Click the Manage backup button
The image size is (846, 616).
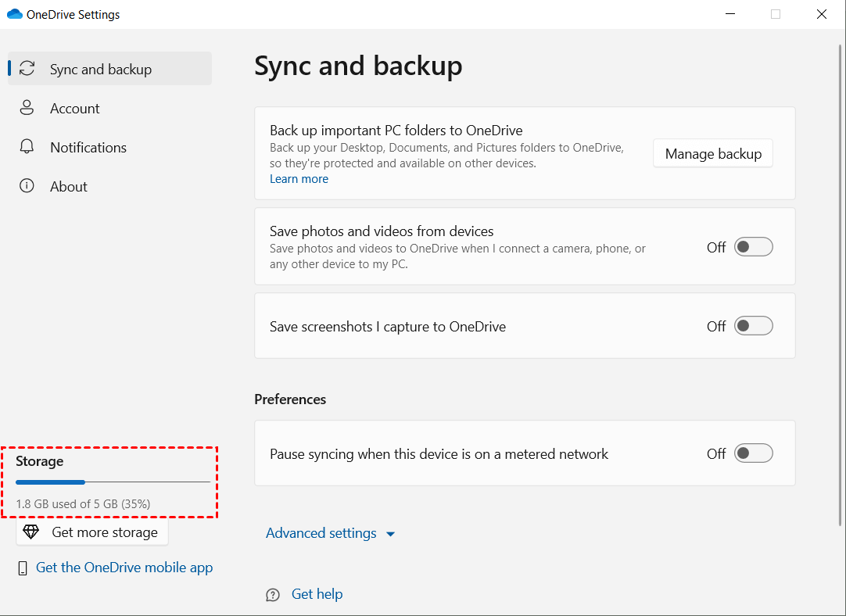pyautogui.click(x=713, y=154)
